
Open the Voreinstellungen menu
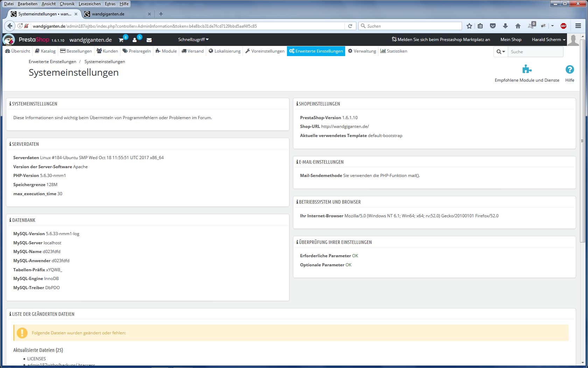coord(265,51)
